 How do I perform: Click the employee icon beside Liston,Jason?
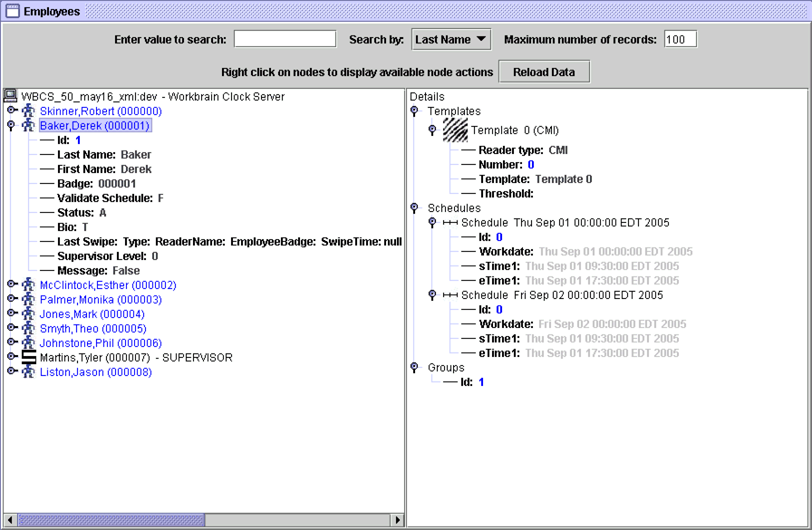[x=28, y=372]
